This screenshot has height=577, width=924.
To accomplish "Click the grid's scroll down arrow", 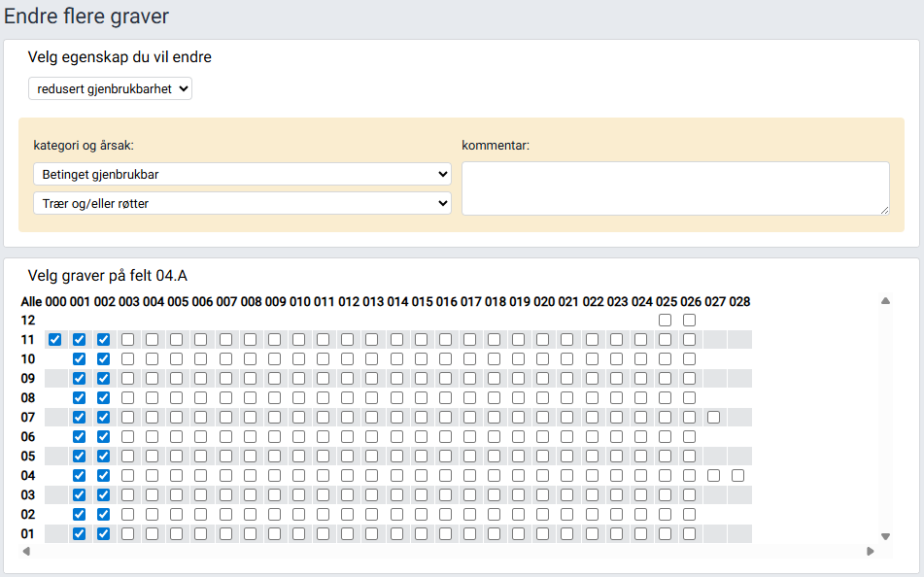I will [x=885, y=536].
